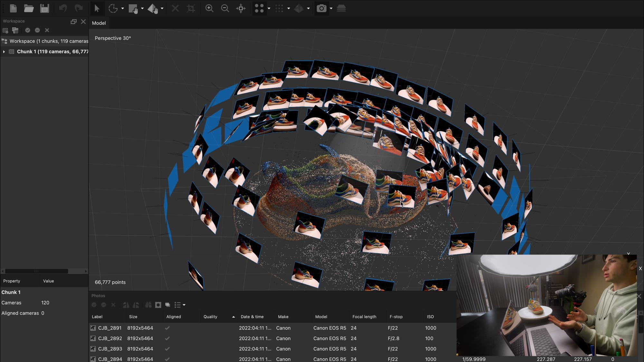Select photo row CJB_2893
This screenshot has width=644, height=362.
(x=272, y=348)
